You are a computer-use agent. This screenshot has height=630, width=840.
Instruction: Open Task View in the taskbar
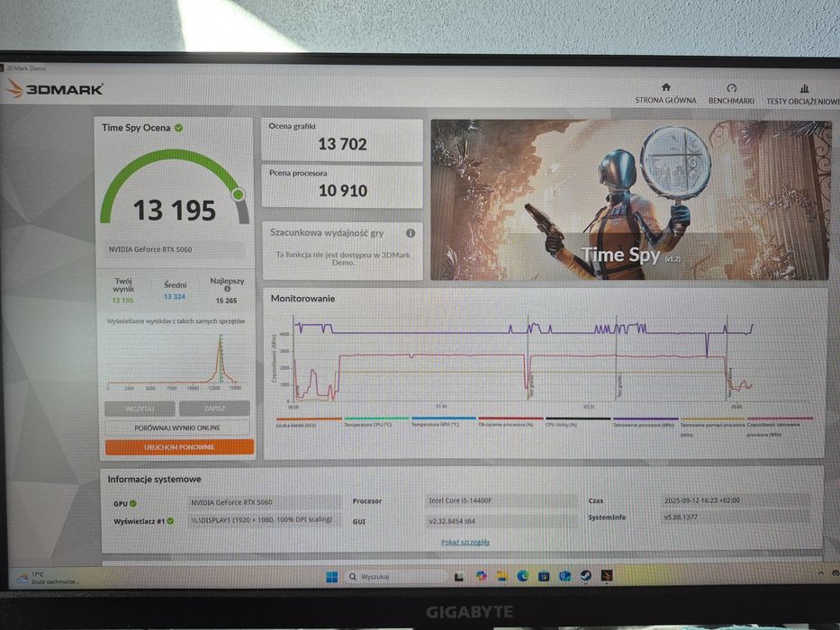coord(458,577)
